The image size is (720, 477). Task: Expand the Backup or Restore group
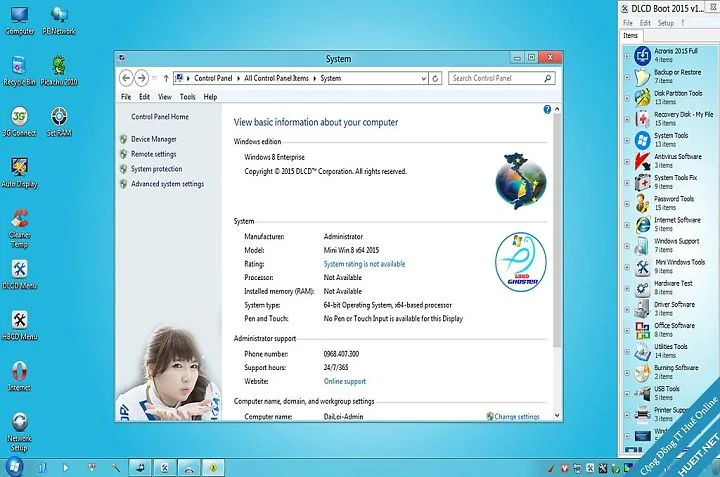pyautogui.click(x=627, y=77)
